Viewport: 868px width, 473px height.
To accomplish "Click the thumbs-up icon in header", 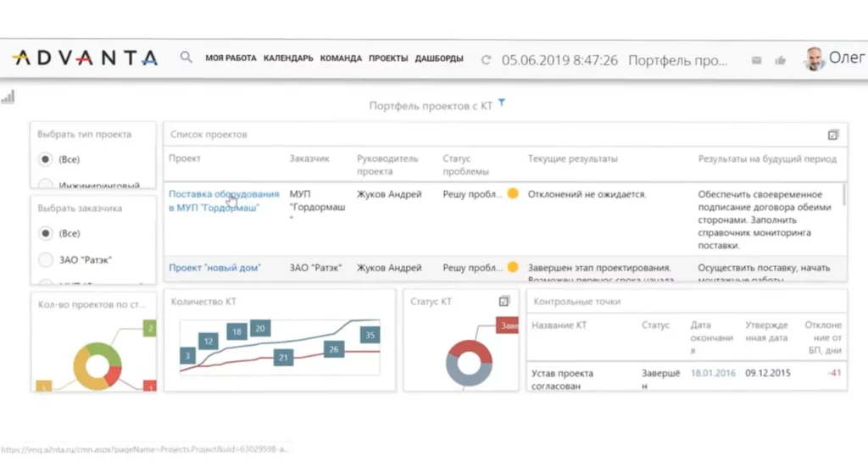I will click(x=780, y=60).
